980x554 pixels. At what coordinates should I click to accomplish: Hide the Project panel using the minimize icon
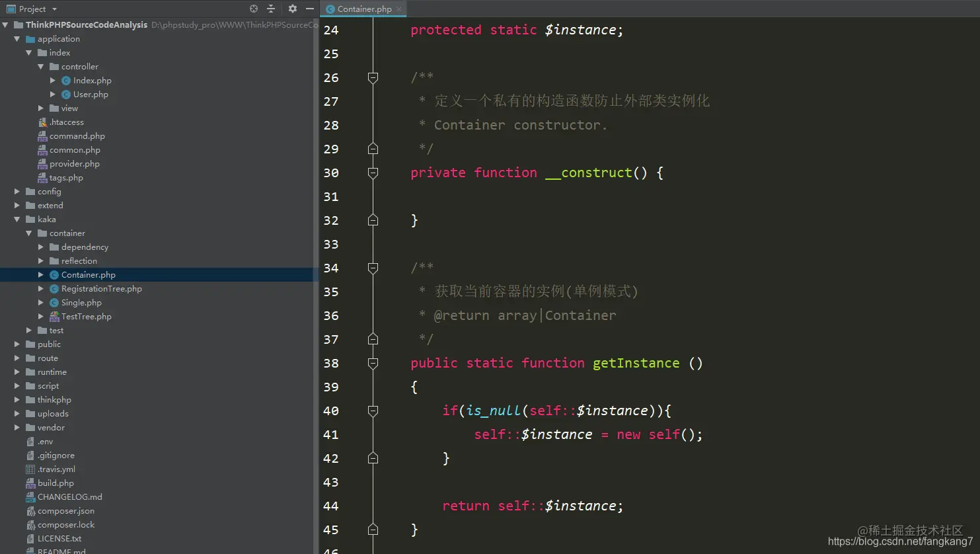tap(309, 9)
